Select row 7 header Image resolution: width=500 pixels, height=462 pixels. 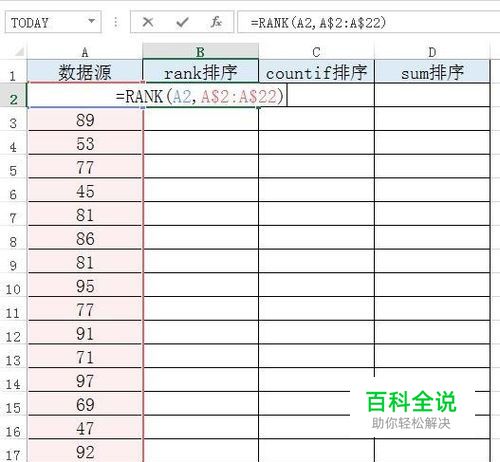[x=13, y=214]
